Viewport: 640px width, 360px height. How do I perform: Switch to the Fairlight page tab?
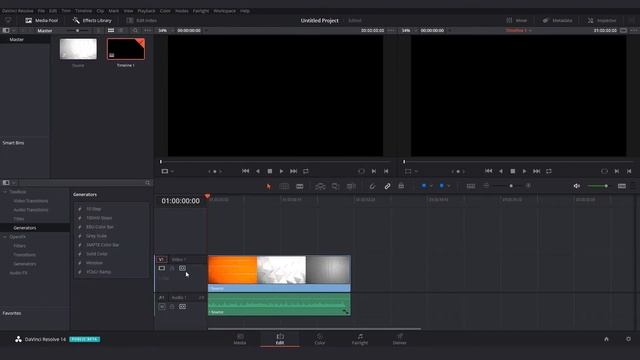click(360, 339)
